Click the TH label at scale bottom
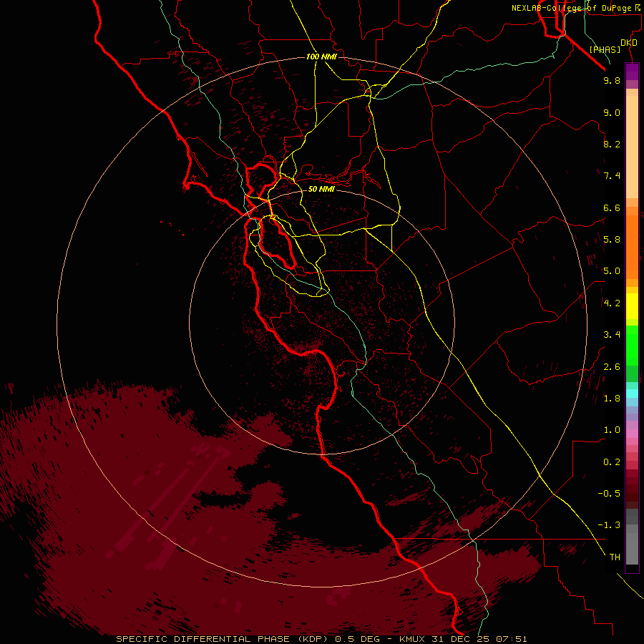The image size is (644, 644). 615,557
